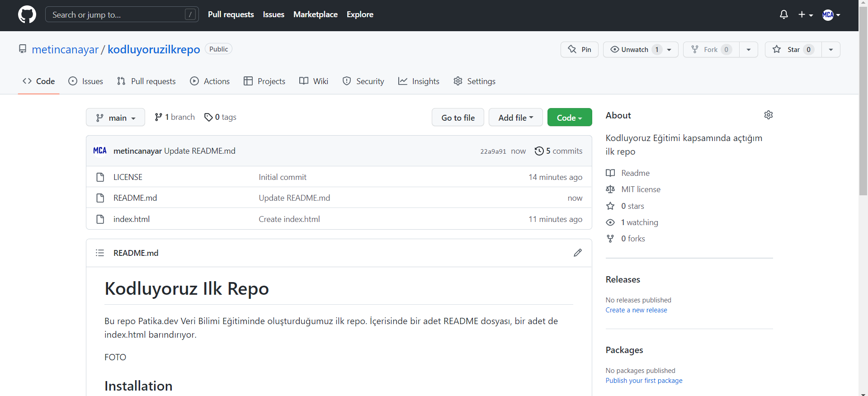Switch to the Issues tab
The image size is (868, 396).
click(85, 81)
